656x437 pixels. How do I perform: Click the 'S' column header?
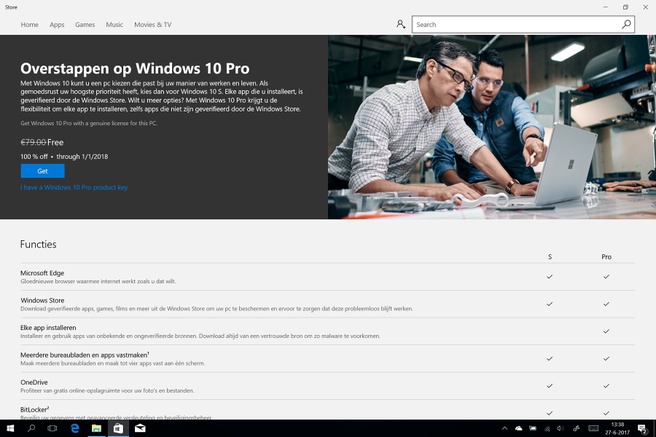550,257
